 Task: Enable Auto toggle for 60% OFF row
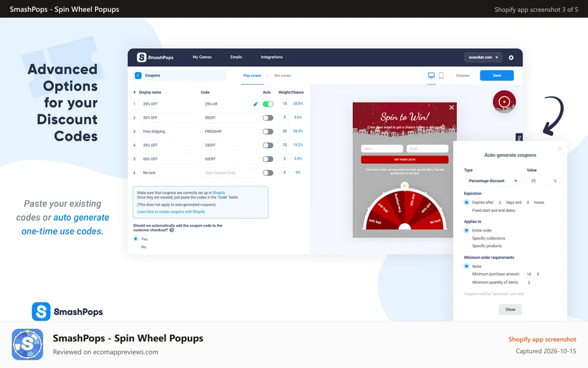[x=268, y=159]
